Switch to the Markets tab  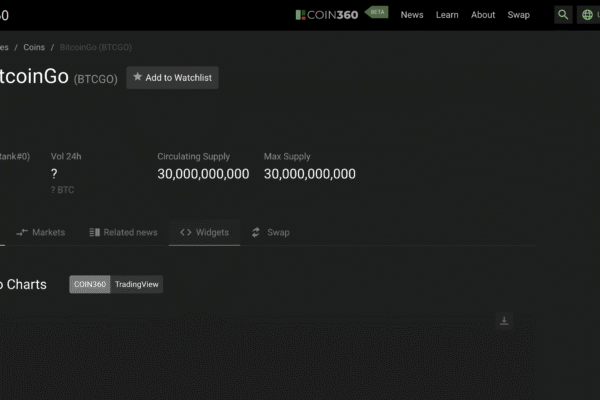point(41,232)
